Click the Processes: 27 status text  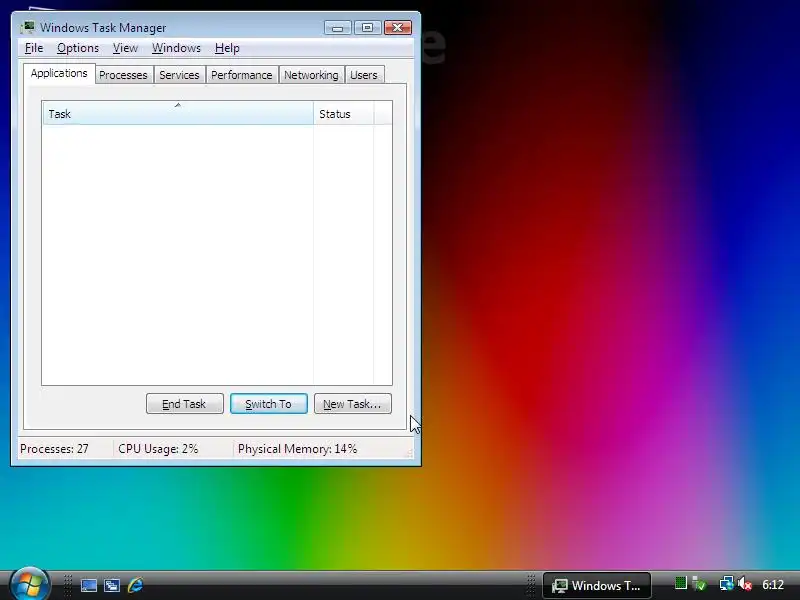coord(54,449)
